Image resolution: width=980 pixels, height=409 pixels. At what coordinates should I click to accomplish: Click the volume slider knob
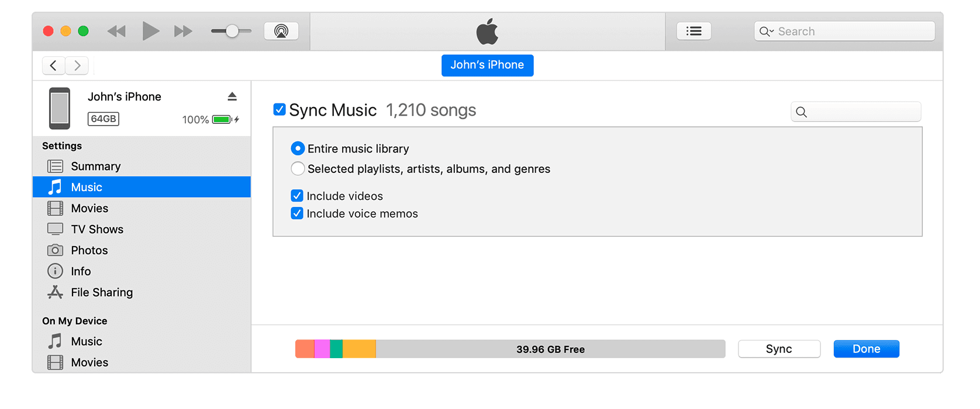tap(232, 31)
